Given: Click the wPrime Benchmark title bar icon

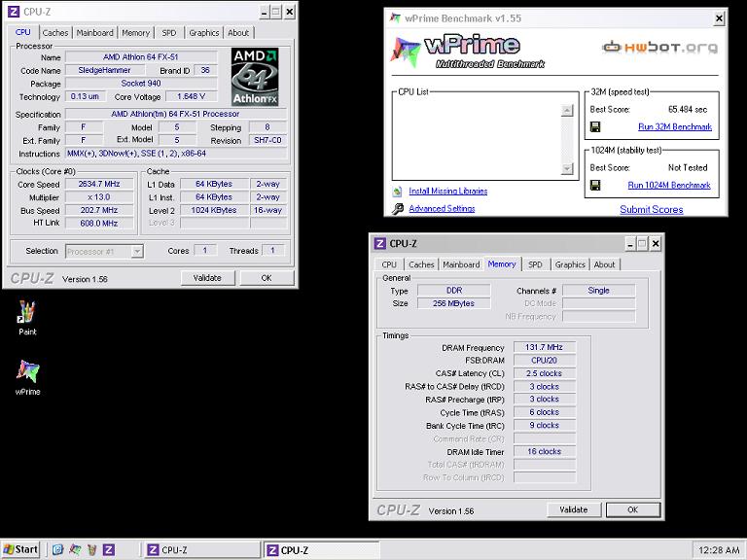Looking at the screenshot, I should point(395,18).
